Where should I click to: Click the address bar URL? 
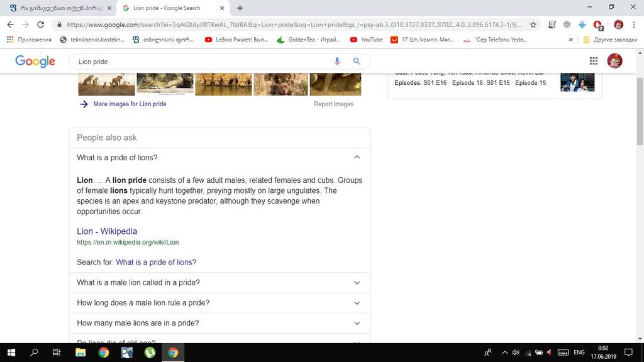[x=294, y=25]
